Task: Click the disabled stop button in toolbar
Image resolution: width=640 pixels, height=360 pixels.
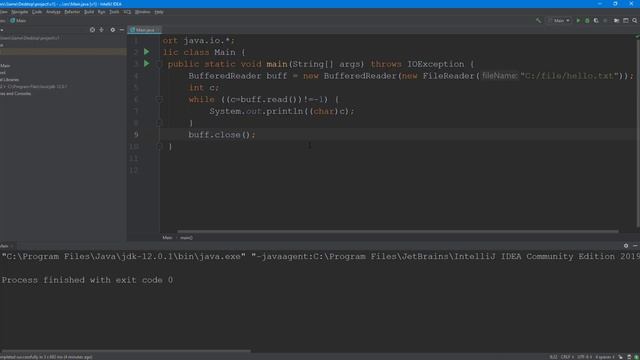Action: pos(605,20)
